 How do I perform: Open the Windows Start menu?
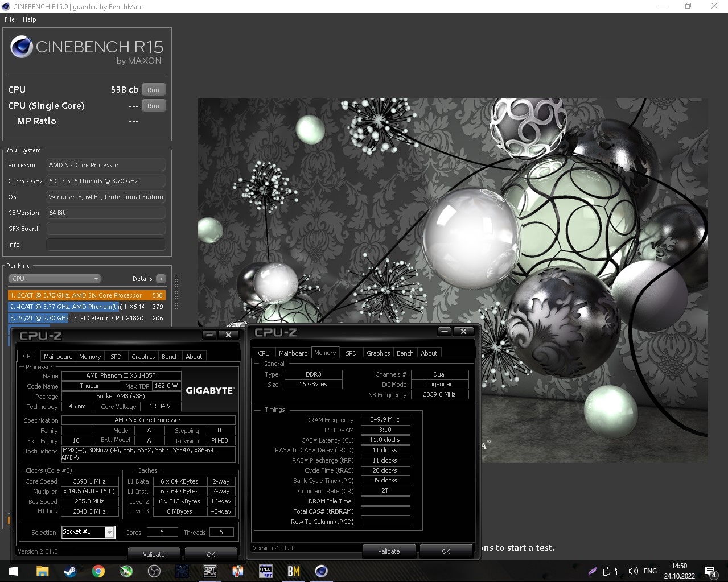click(x=14, y=571)
